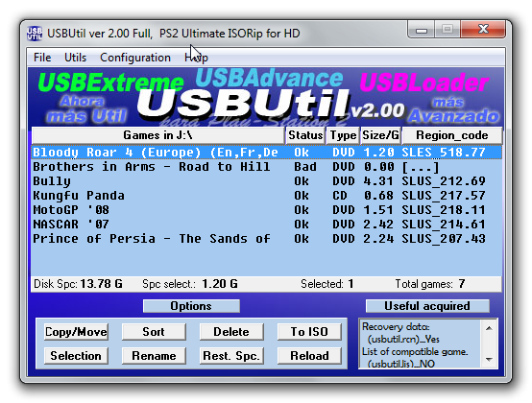The height and width of the screenshot is (403, 532).
Task: Click the Options label button
Action: click(191, 306)
